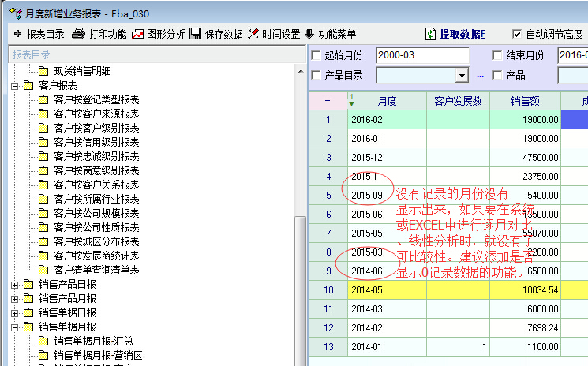This screenshot has height=366, width=588.
Task: Click the 销售额 column header
Action: [x=525, y=102]
